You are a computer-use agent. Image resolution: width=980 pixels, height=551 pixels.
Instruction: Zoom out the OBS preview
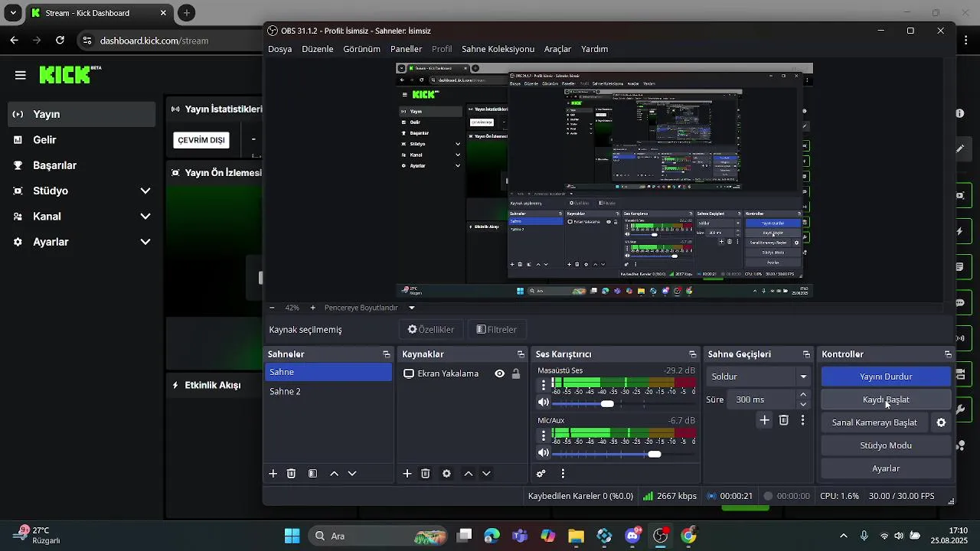272,308
